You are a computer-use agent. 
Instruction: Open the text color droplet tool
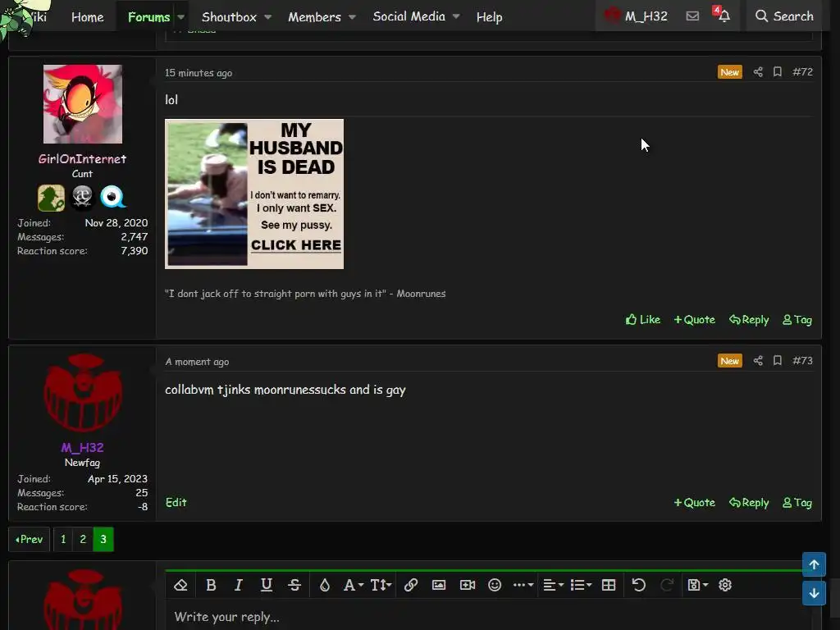(x=325, y=585)
